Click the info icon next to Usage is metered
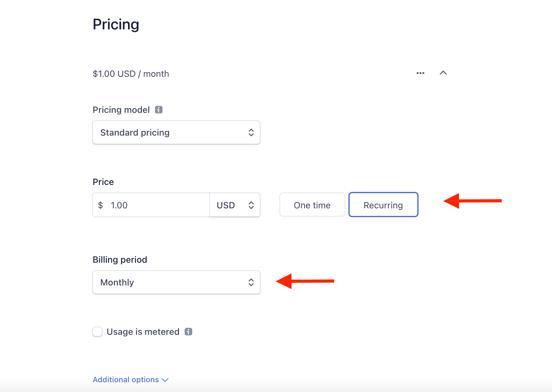Image resolution: width=552 pixels, height=392 pixels. tap(188, 332)
